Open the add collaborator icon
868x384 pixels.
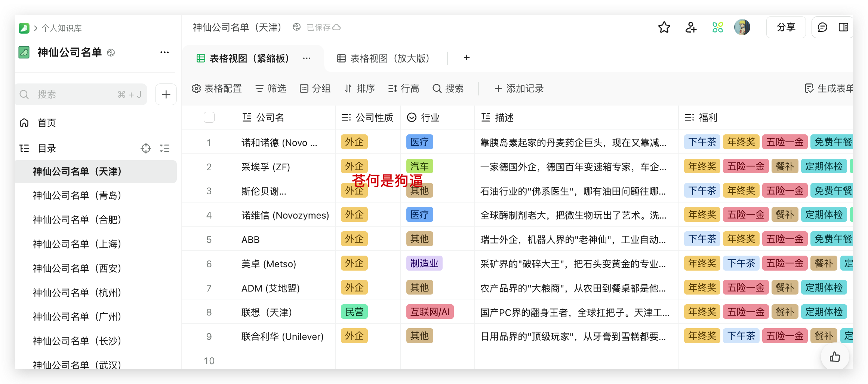pos(690,27)
